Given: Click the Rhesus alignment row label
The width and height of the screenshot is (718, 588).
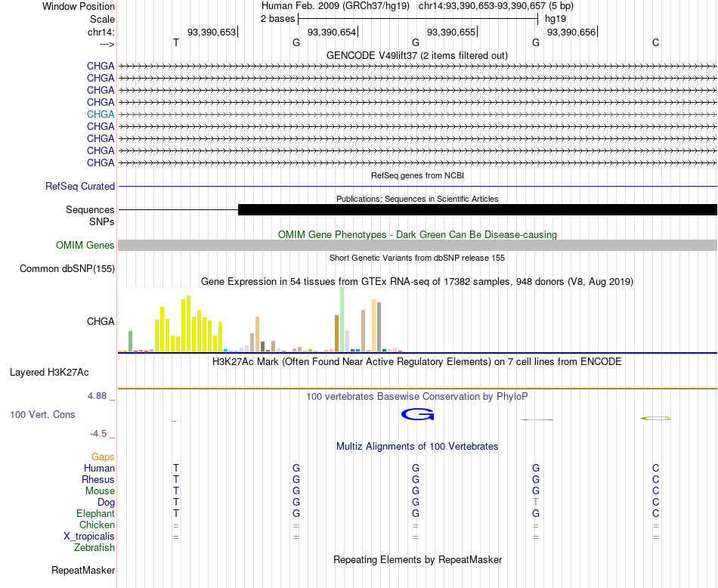Looking at the screenshot, I should 98,479.
